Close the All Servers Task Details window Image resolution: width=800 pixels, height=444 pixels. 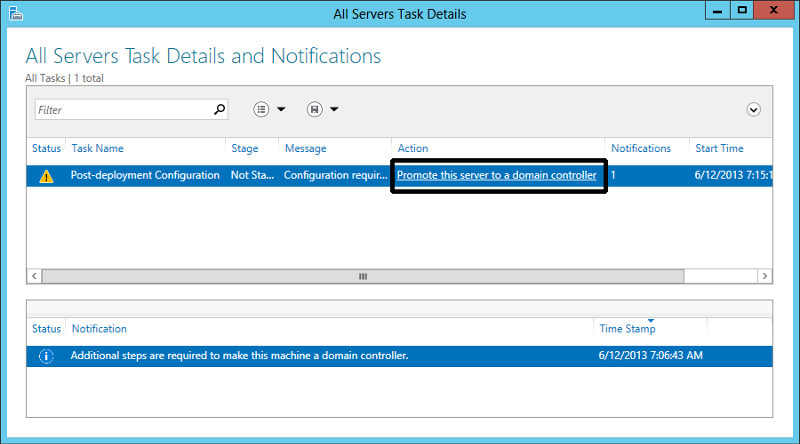pos(773,10)
